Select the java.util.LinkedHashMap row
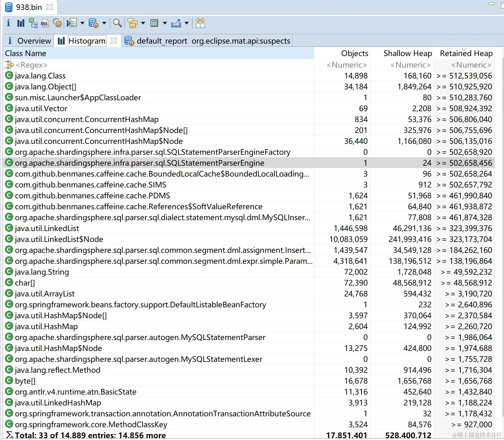 249,403
